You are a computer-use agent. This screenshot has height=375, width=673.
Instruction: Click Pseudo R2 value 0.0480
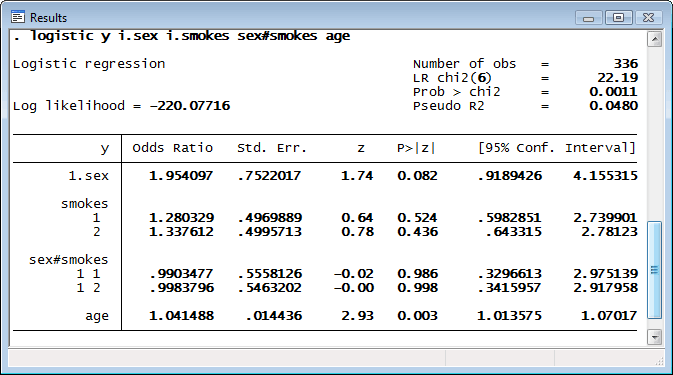(613, 106)
